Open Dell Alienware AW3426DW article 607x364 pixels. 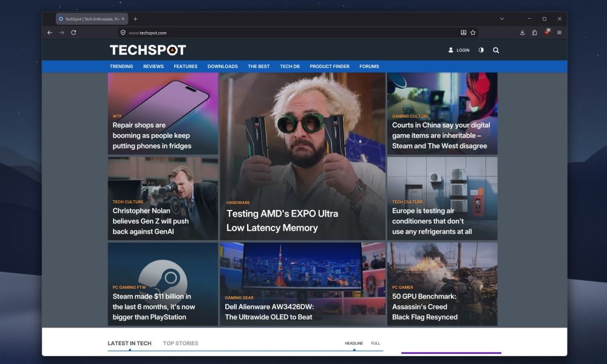coord(269,312)
